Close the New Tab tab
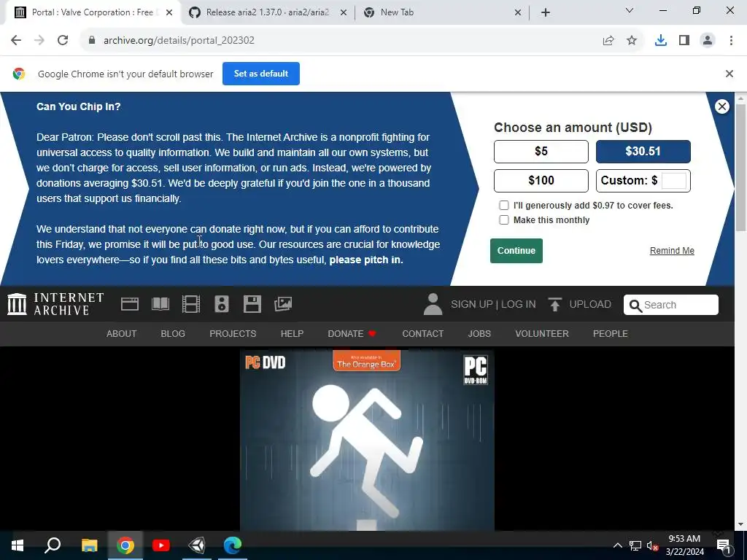Image resolution: width=747 pixels, height=560 pixels. 518,12
